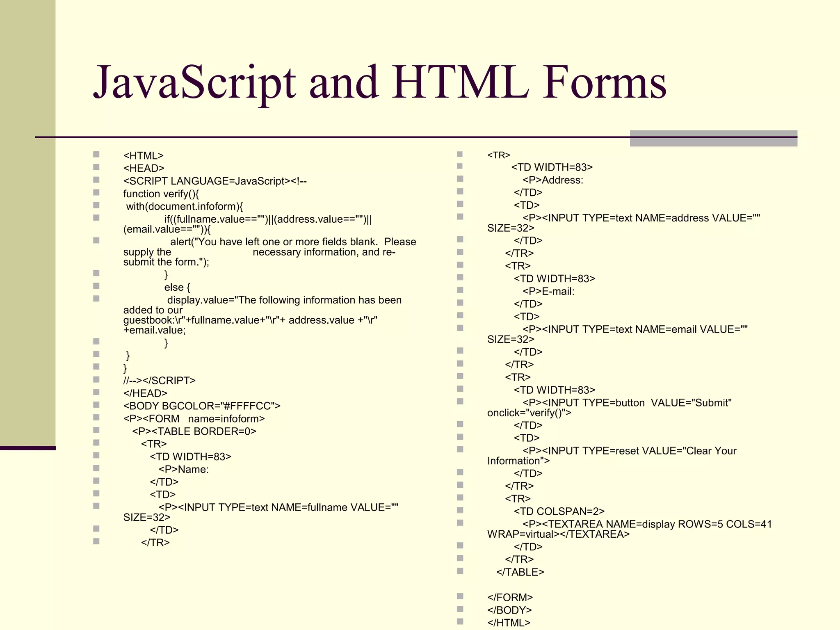Select the "<P><FORM name=infoform>" line
840x630 pixels.
point(194,419)
